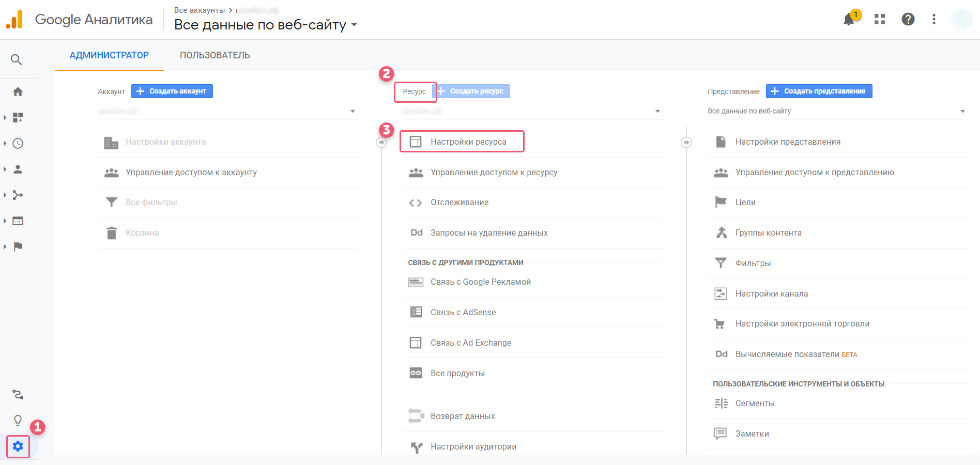Screen dimensions: 980x465
Task: Open the Google apps grid icon
Action: pos(880,19)
